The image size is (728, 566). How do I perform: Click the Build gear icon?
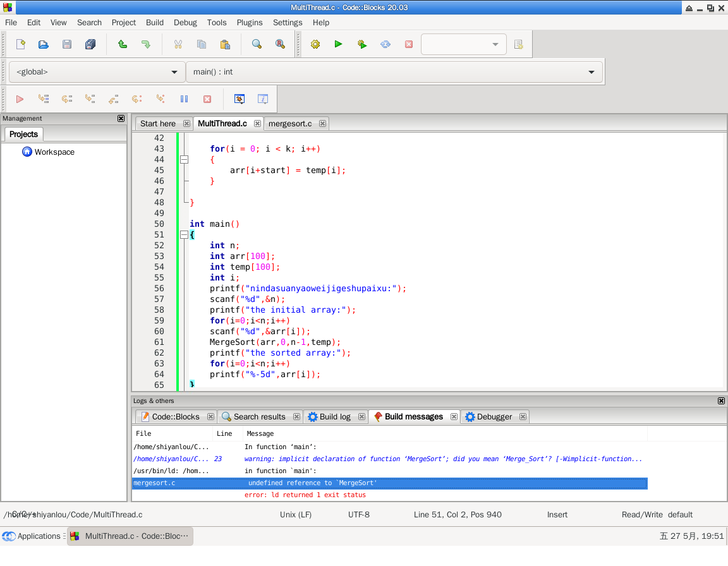[315, 44]
